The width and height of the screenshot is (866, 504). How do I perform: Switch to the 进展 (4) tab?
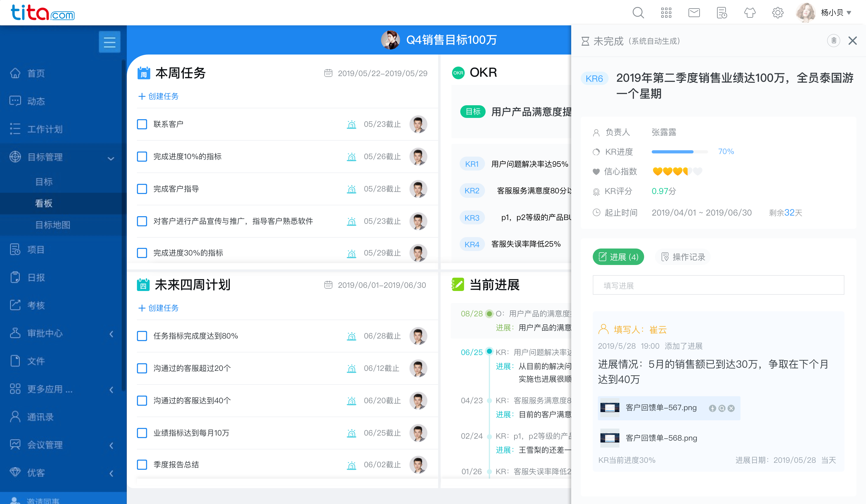pos(618,257)
